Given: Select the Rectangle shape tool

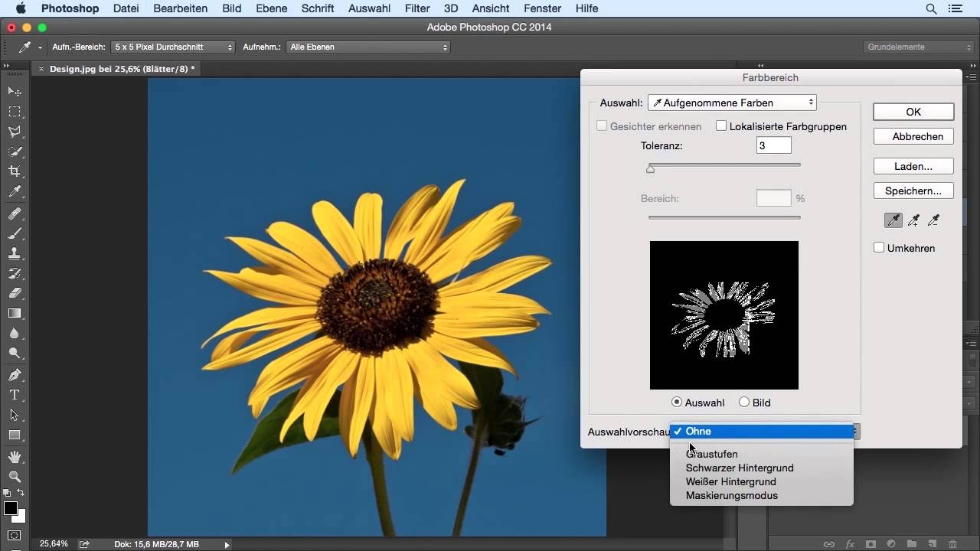Looking at the screenshot, I should [14, 435].
